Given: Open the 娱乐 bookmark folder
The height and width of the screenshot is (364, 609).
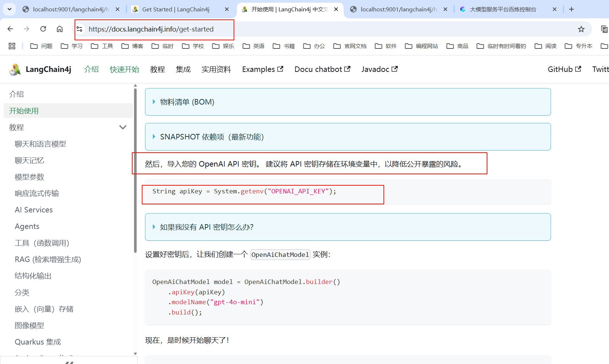Looking at the screenshot, I should coord(223,46).
